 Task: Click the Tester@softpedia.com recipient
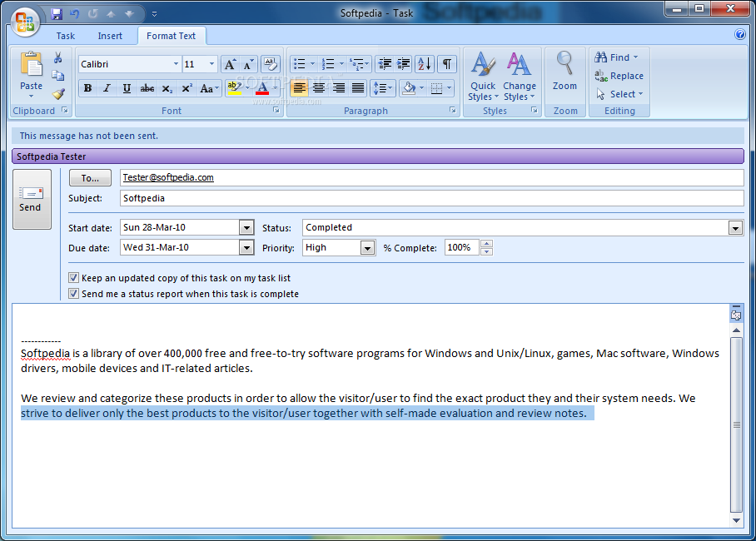point(168,177)
